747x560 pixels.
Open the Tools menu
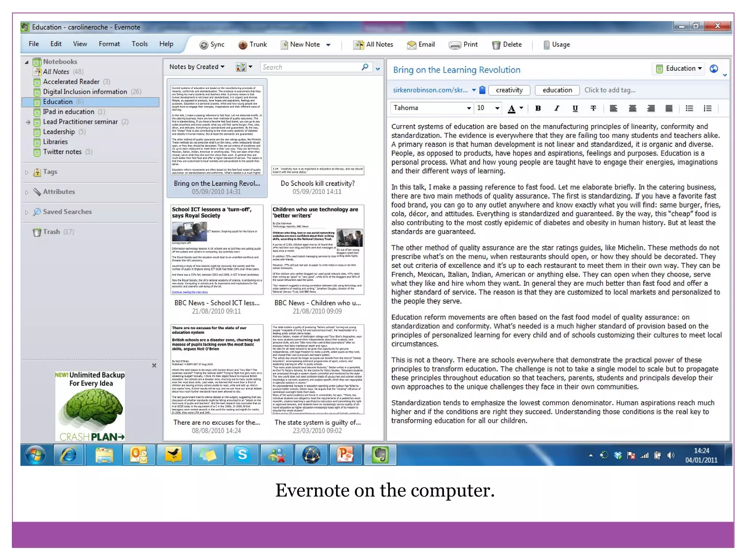pos(140,44)
